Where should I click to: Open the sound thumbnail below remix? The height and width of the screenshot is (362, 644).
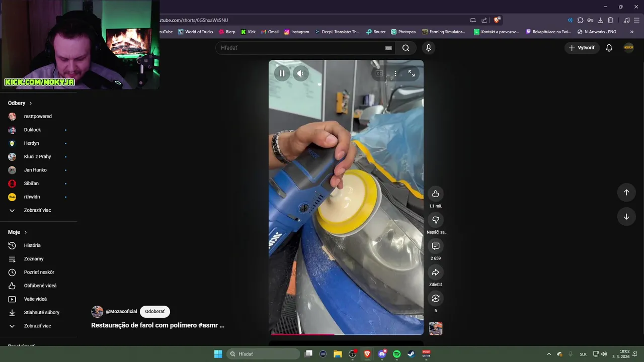click(x=436, y=328)
